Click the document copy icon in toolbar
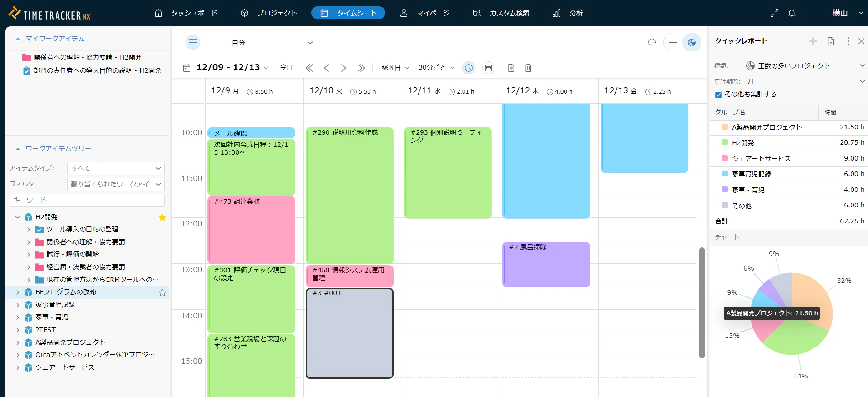 (x=511, y=68)
